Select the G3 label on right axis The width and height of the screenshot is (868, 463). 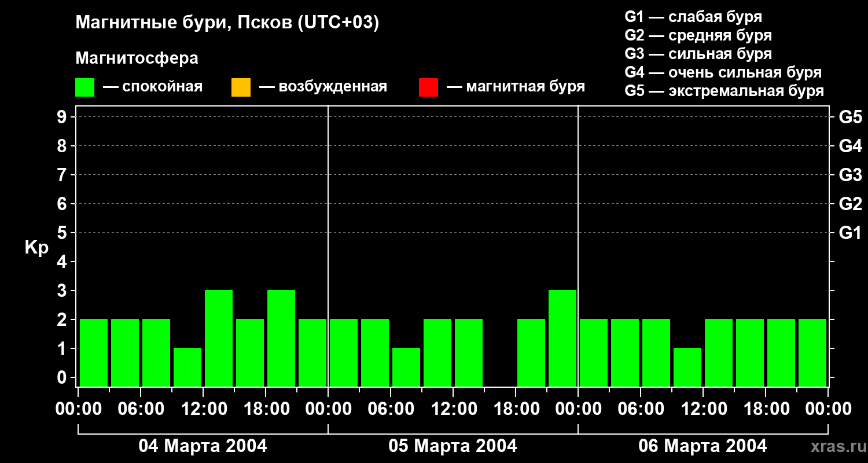coord(850,175)
